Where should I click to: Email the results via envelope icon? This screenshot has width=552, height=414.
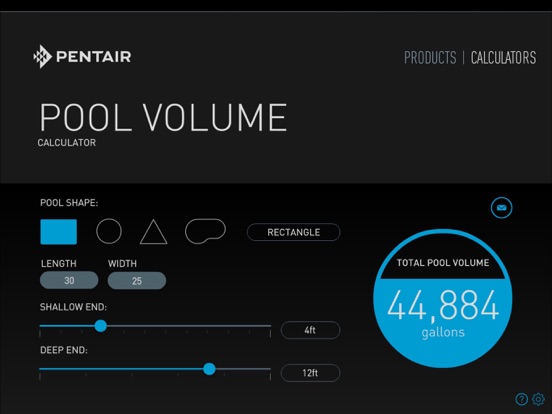tap(501, 208)
